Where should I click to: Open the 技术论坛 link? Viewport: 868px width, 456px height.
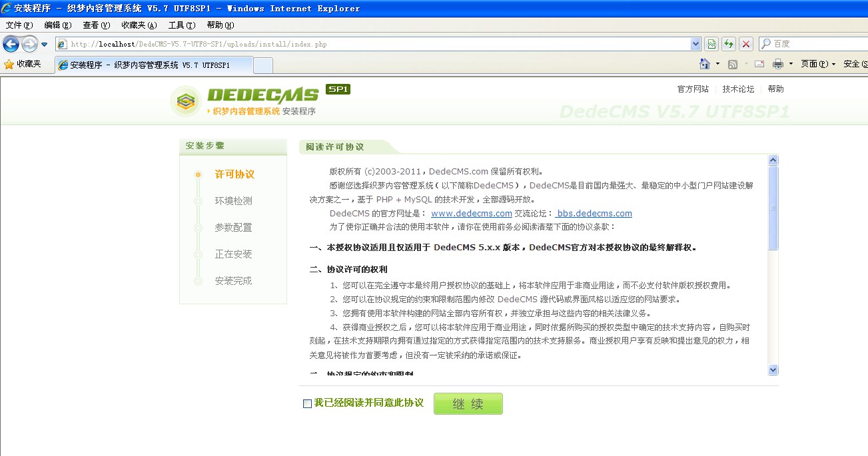738,89
